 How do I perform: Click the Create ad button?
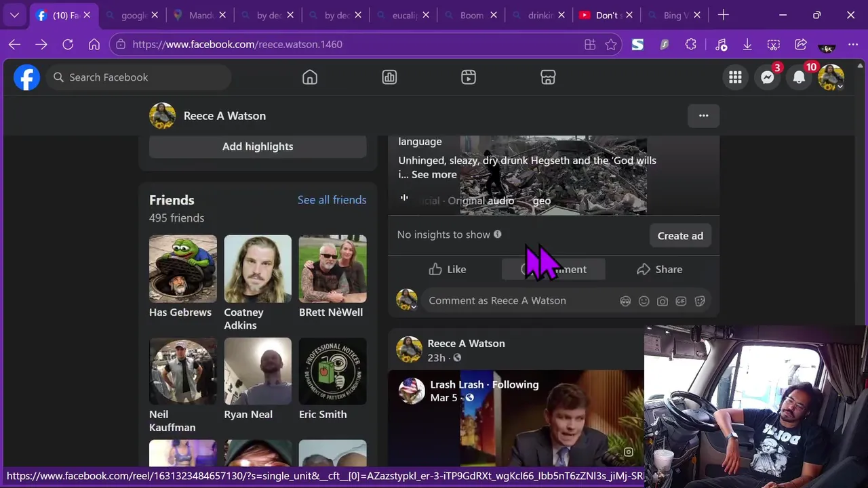(x=680, y=236)
